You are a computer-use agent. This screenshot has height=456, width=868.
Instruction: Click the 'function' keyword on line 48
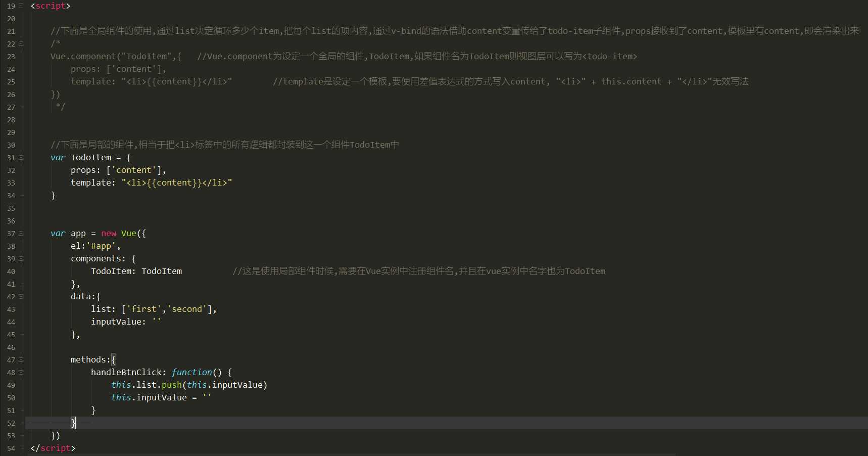(192, 373)
